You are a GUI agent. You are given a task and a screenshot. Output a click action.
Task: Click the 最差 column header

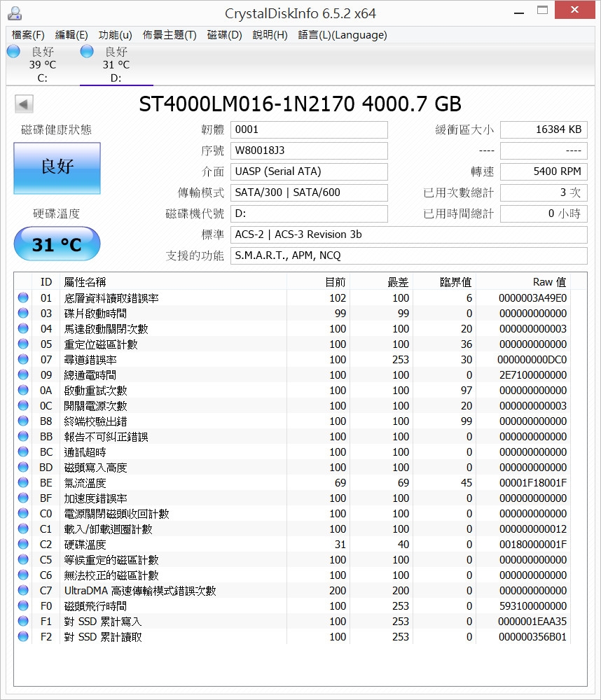pyautogui.click(x=382, y=282)
